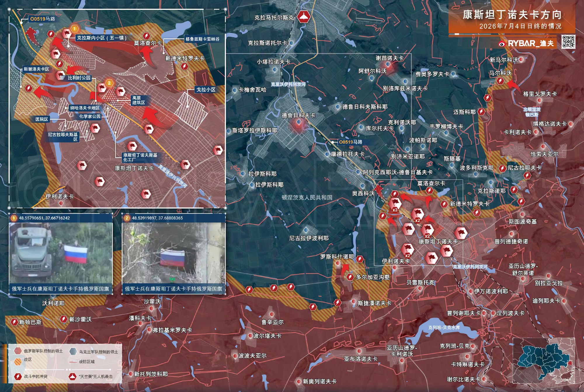The width and height of the screenshot is (584, 392).
Task: Click orange marker 2 on inset map
Action: click(109, 83)
